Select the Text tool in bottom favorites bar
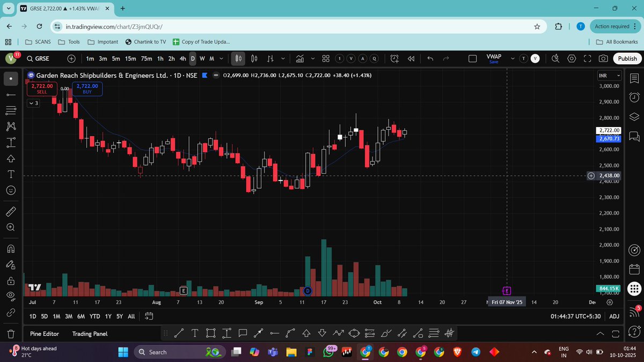 coord(195,333)
